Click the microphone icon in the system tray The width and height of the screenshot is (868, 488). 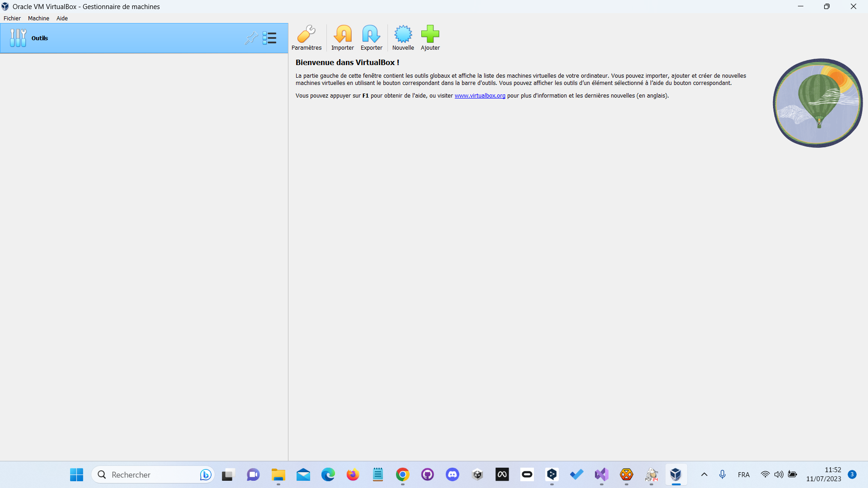coord(722,474)
